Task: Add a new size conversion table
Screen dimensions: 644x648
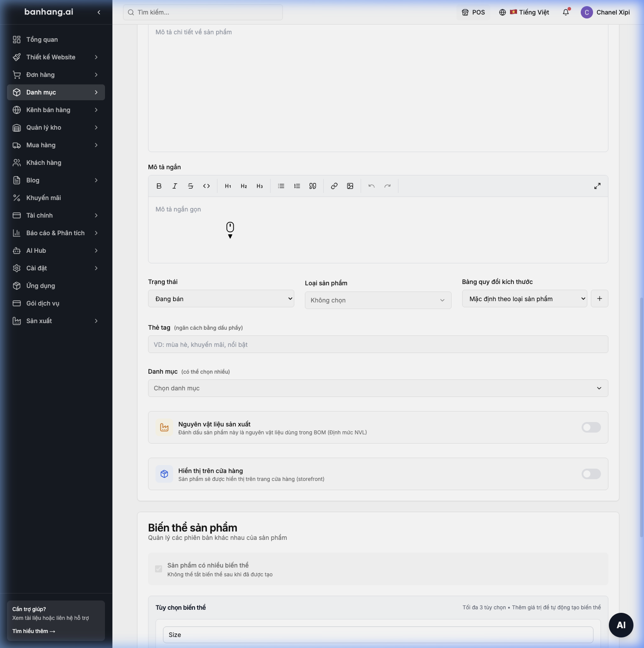Action: point(600,299)
